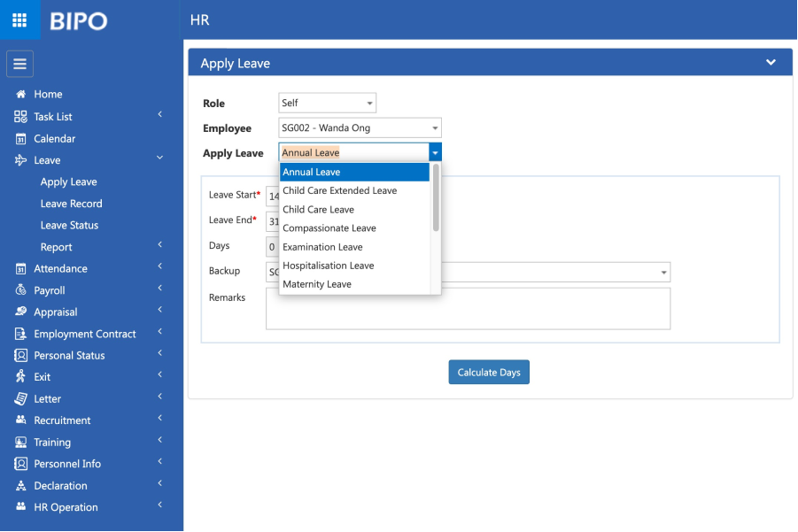Collapse the Leave submenu chevron
Screen dimensions: 798x532
[159, 158]
